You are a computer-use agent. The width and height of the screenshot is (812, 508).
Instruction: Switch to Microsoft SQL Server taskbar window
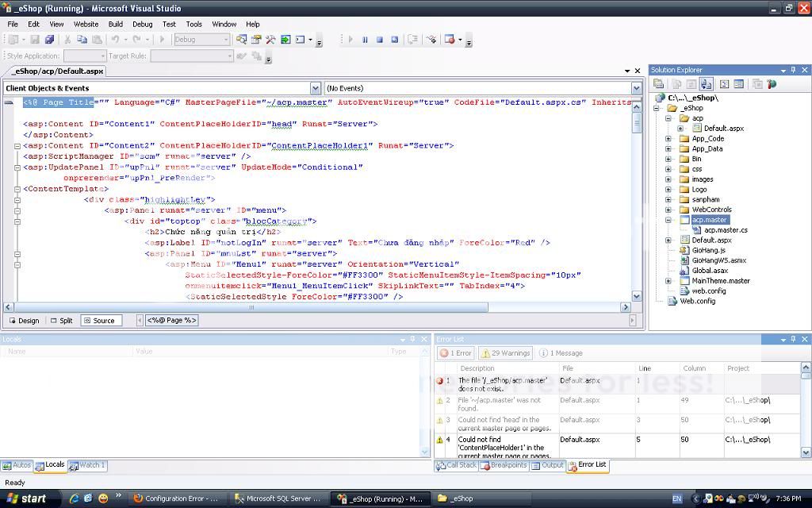click(x=278, y=498)
